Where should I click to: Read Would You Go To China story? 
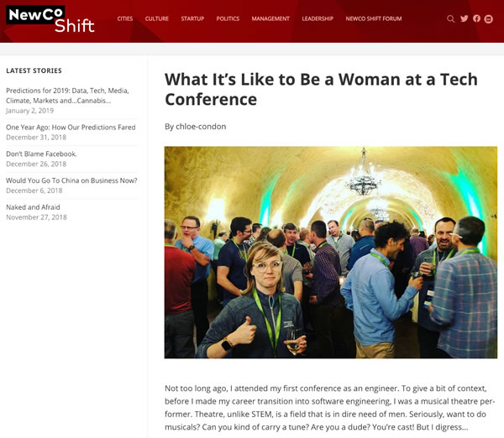pos(71,180)
